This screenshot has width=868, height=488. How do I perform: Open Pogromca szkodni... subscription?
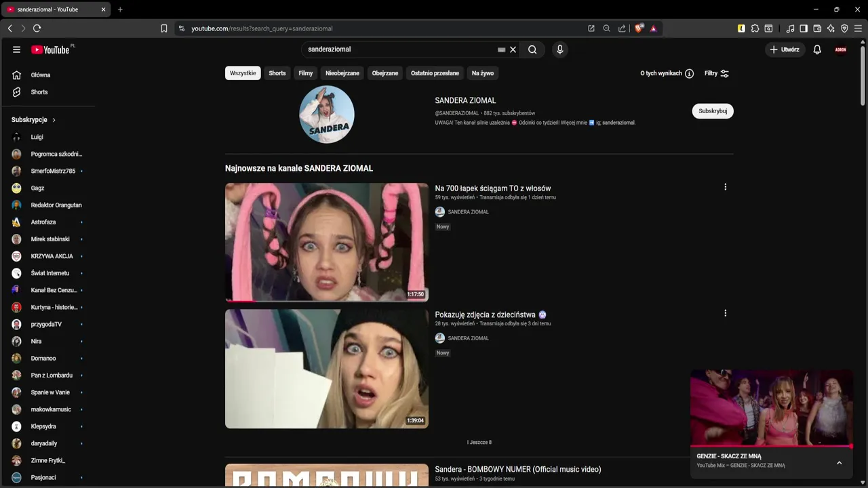coord(47,154)
